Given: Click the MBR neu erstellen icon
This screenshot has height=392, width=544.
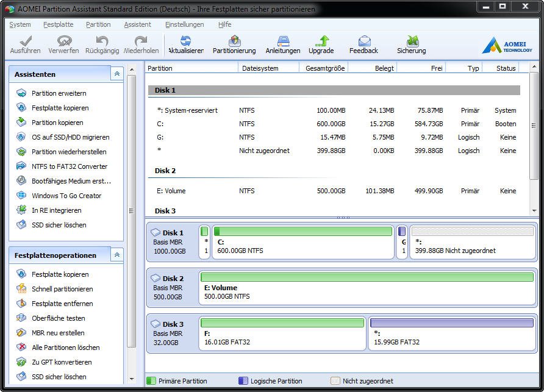Looking at the screenshot, I should coord(21,332).
